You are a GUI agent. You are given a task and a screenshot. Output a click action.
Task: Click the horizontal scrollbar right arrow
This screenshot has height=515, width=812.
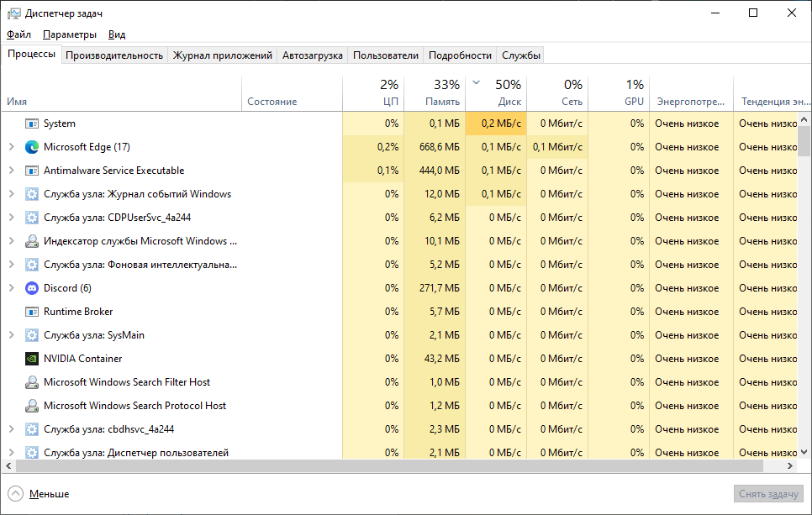[790, 465]
